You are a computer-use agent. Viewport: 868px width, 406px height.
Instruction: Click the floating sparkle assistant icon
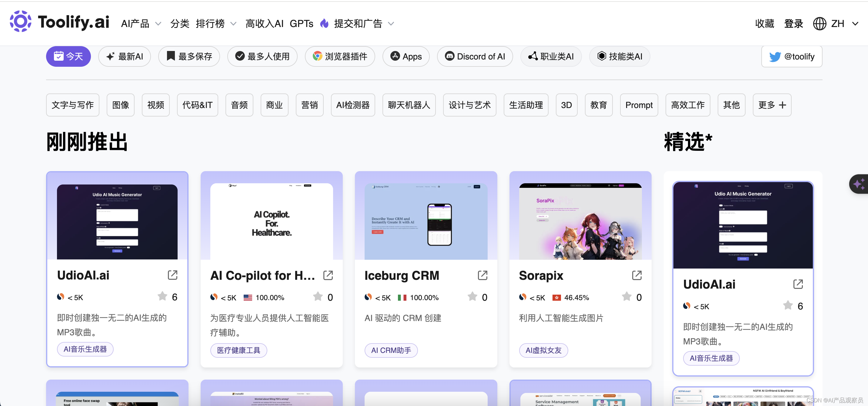(x=859, y=184)
